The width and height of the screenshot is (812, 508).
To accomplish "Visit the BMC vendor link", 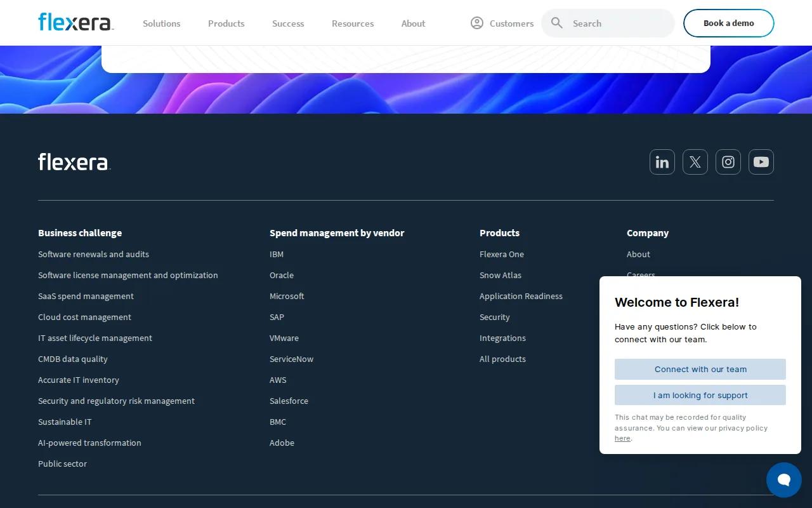I will (278, 422).
